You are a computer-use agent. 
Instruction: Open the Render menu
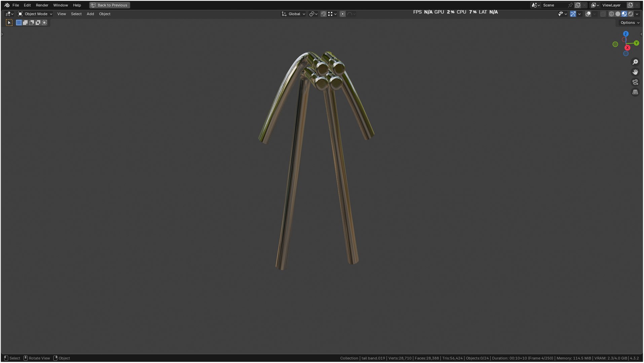42,5
